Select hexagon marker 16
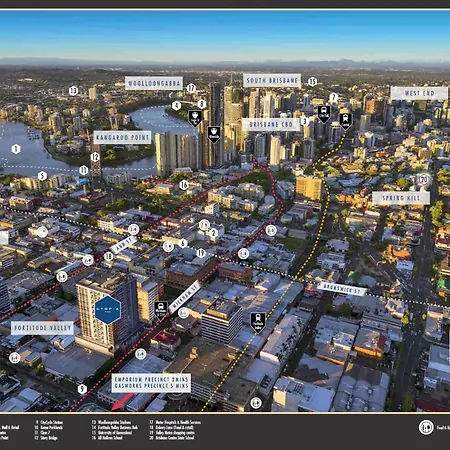 [x=184, y=185]
